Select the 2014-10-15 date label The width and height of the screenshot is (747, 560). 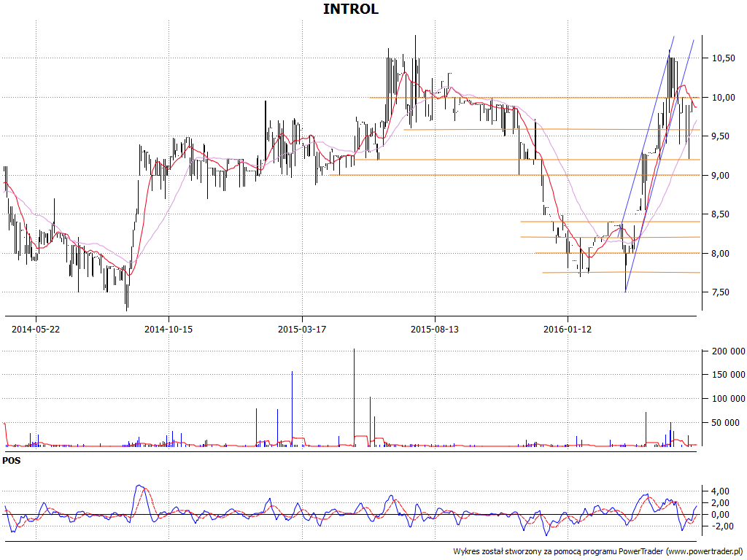pyautogui.click(x=169, y=329)
